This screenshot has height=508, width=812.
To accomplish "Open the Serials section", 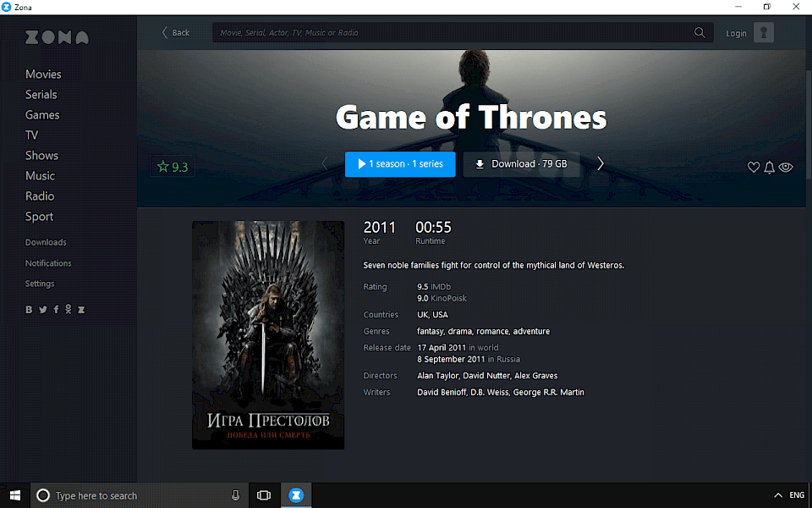I will tap(41, 94).
